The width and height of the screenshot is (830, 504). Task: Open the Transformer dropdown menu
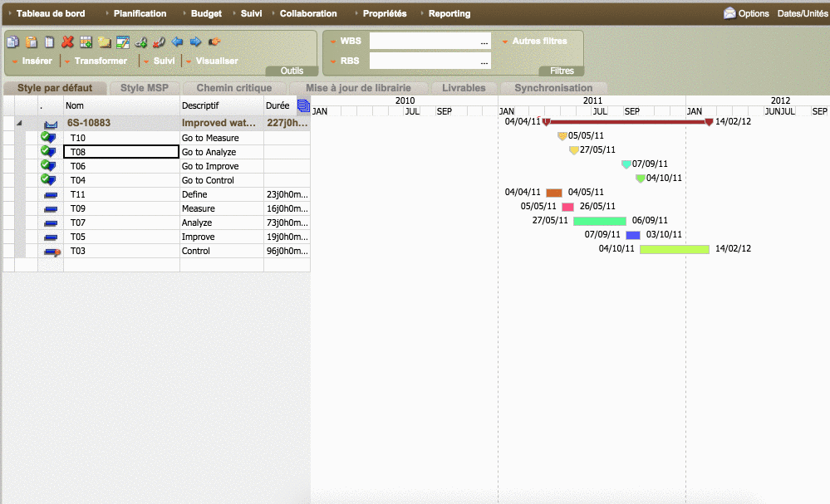click(x=96, y=61)
